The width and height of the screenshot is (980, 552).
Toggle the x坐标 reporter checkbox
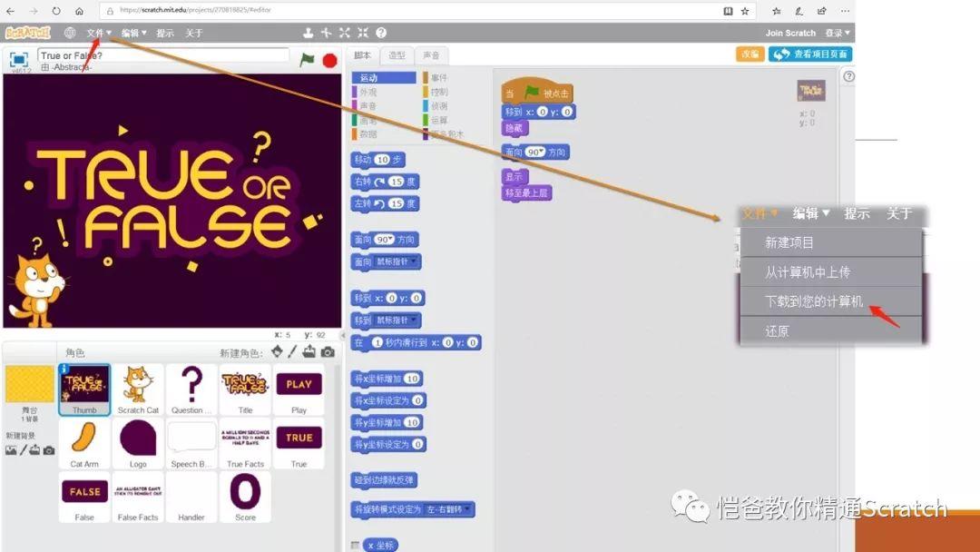point(355,545)
